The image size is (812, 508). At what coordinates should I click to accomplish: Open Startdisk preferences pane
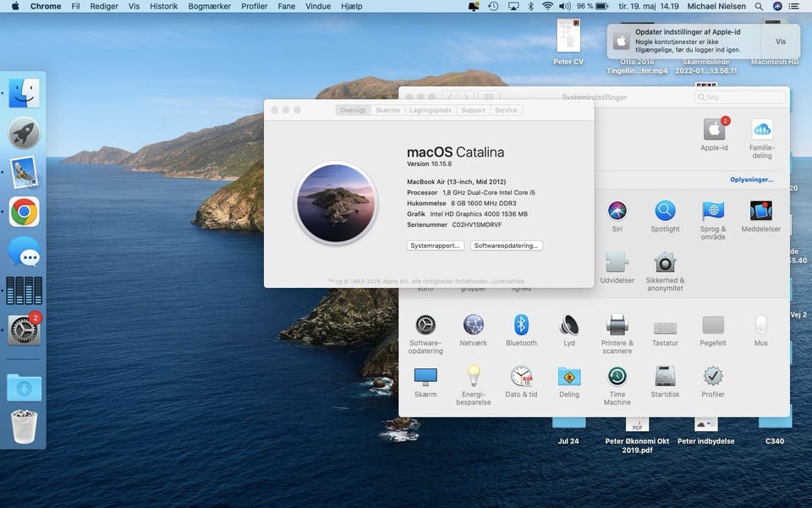pyautogui.click(x=665, y=382)
